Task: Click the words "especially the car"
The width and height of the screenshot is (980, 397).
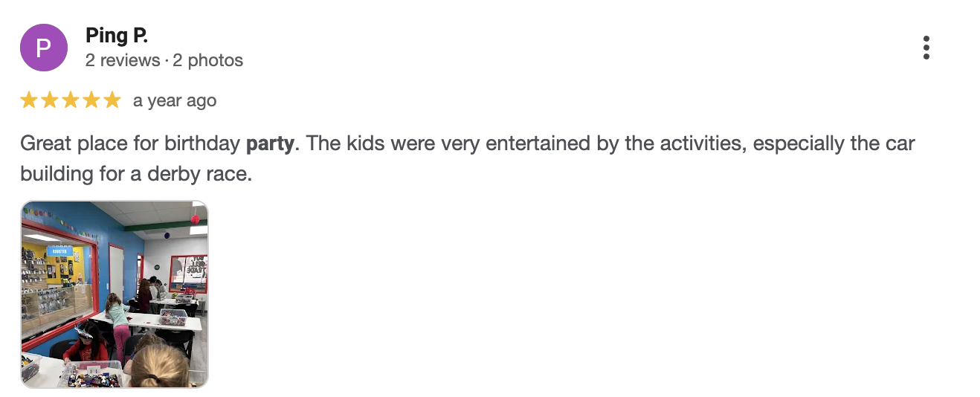Action: coord(833,143)
